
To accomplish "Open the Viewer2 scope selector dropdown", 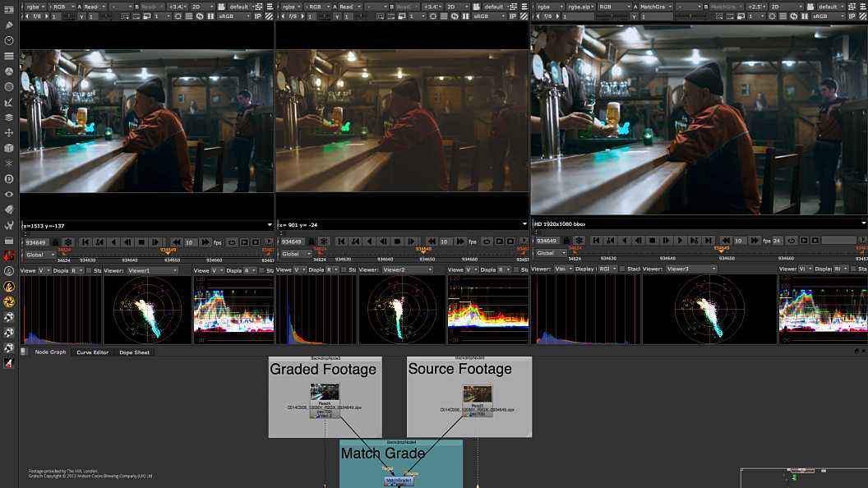I will tap(407, 270).
